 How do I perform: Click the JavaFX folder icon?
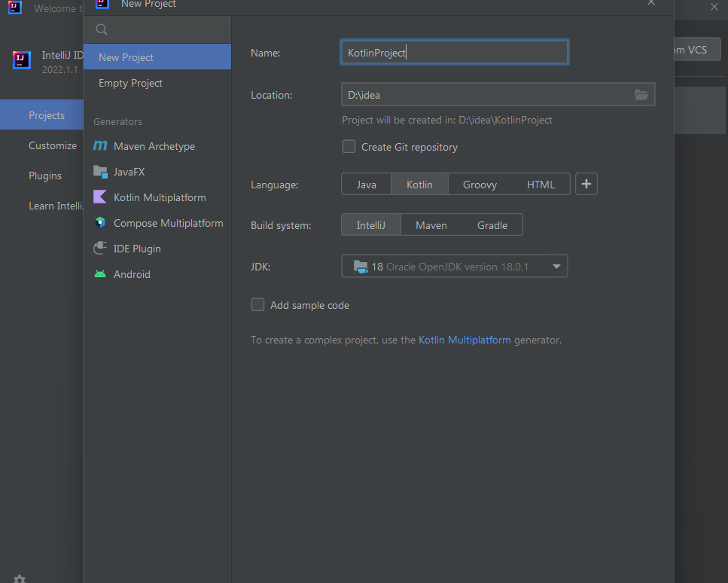(x=100, y=172)
